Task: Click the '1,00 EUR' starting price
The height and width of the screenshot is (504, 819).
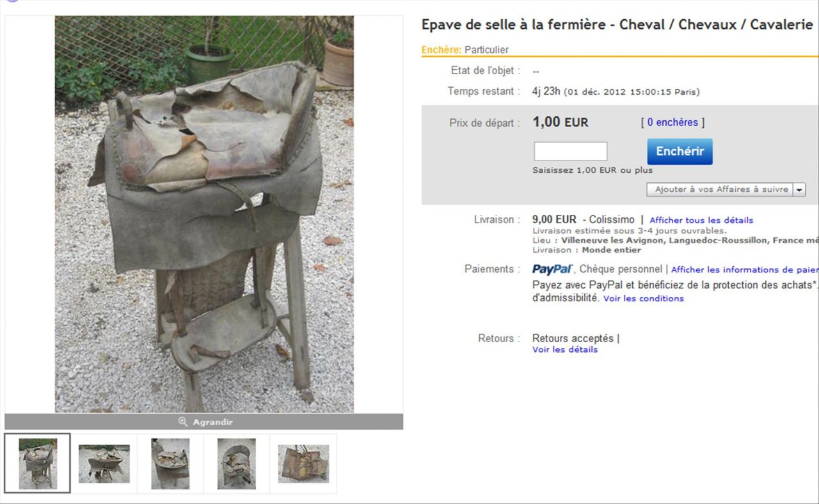Action: point(560,122)
